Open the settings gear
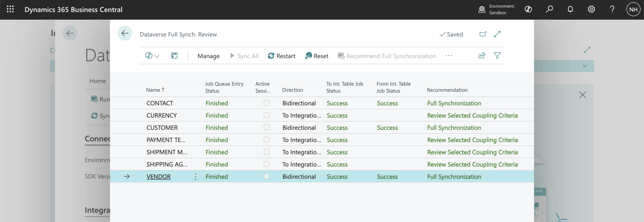 click(591, 9)
